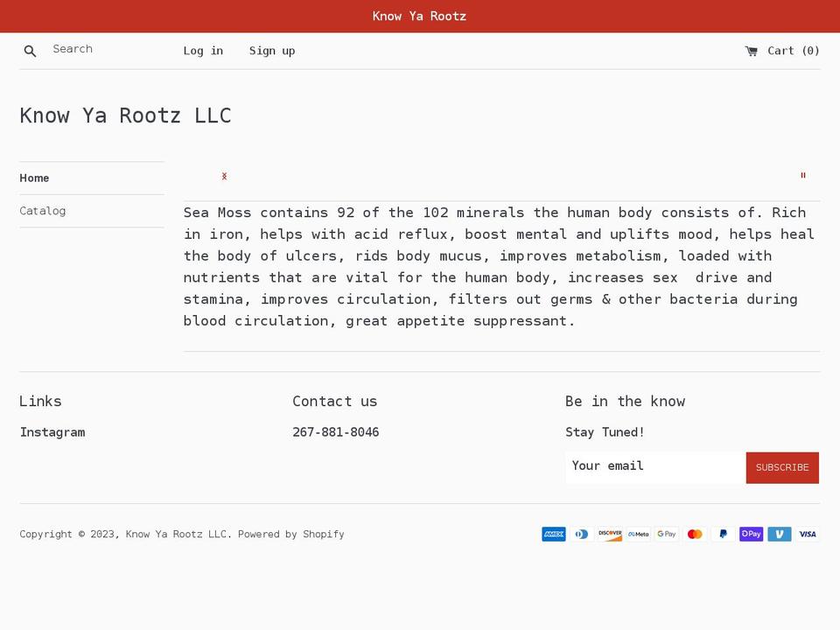The width and height of the screenshot is (840, 630).
Task: Select the PayPal payment icon
Action: pos(723,534)
